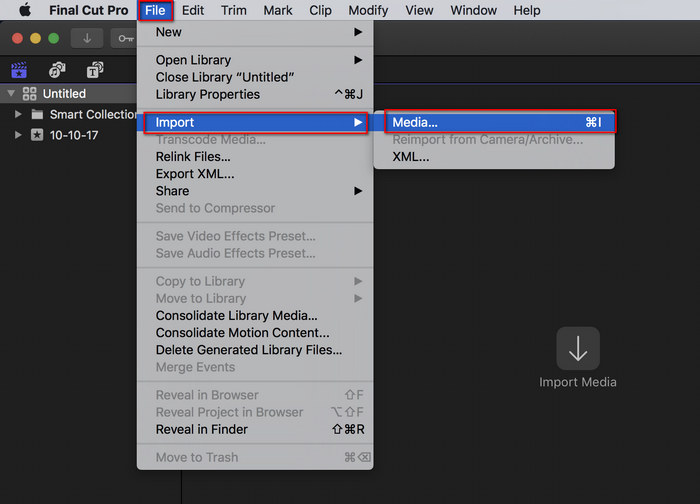Open the New submenu
Screen dimensions: 700x504
pyautogui.click(x=255, y=32)
